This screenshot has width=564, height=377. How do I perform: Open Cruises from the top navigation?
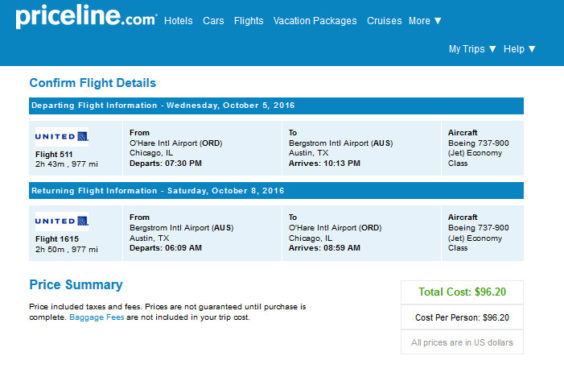pos(384,21)
